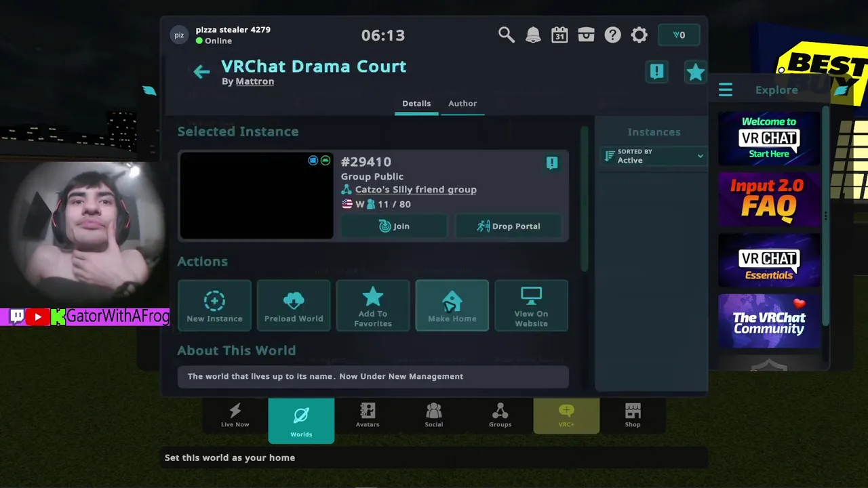The image size is (868, 488).
Task: Open Live Now tab in bottom bar
Action: (235, 415)
